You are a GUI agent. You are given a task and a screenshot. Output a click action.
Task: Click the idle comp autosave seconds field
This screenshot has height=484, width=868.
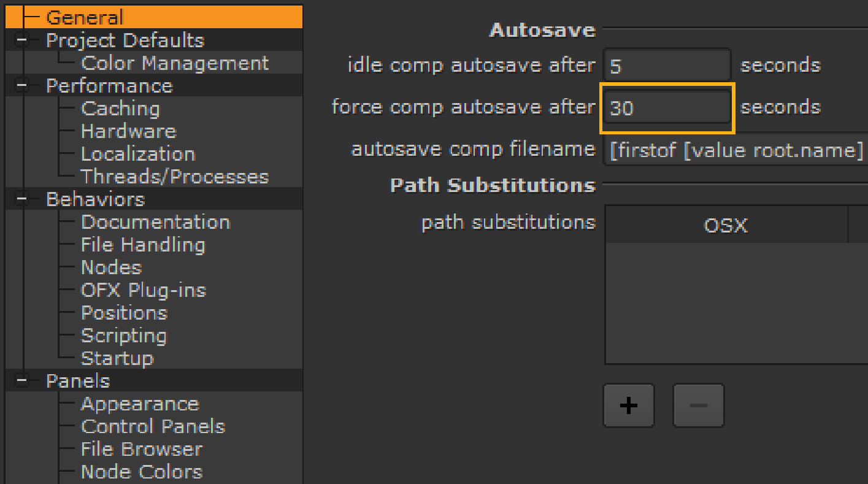click(667, 65)
